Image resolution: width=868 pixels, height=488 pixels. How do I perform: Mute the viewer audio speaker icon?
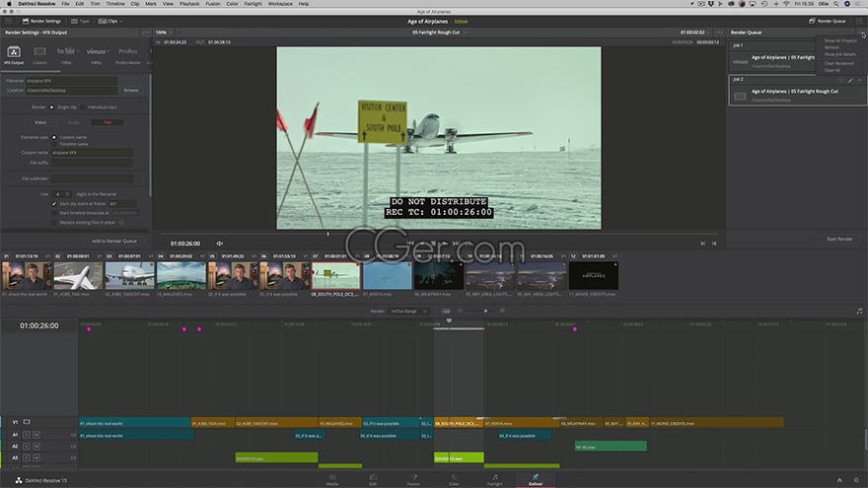[x=219, y=244]
